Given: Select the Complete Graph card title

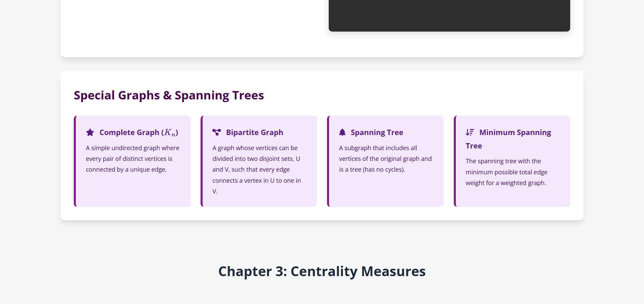Looking at the screenshot, I should click(129, 132).
